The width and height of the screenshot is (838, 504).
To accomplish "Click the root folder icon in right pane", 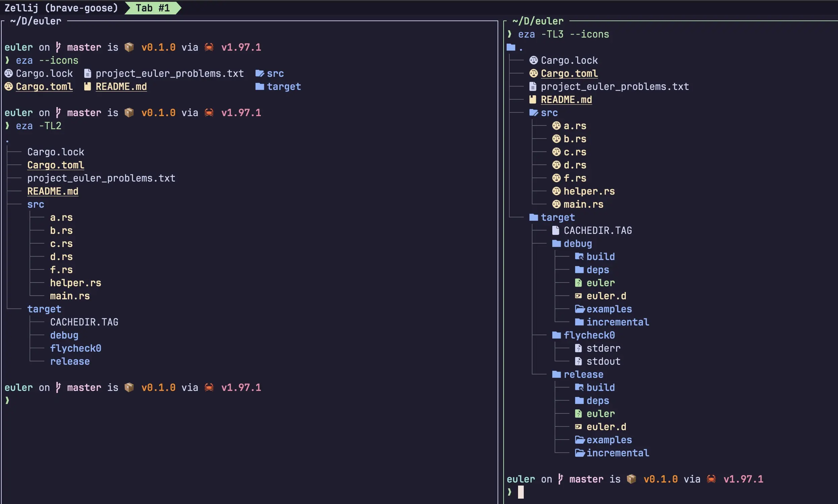I will [511, 47].
